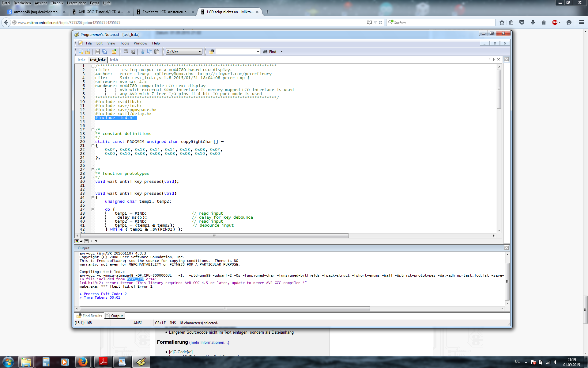Click the lcd.h:49:2 error line in Output
The height and width of the screenshot is (368, 588).
193,283
